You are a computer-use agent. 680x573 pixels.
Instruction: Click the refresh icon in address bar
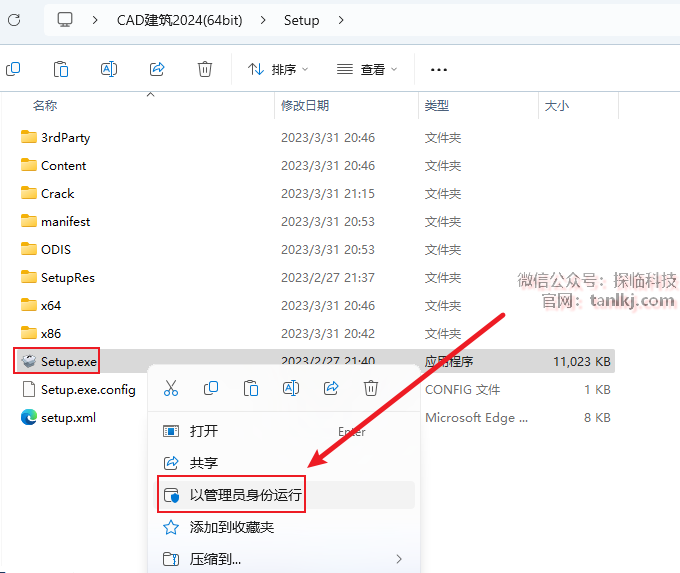click(x=14, y=20)
